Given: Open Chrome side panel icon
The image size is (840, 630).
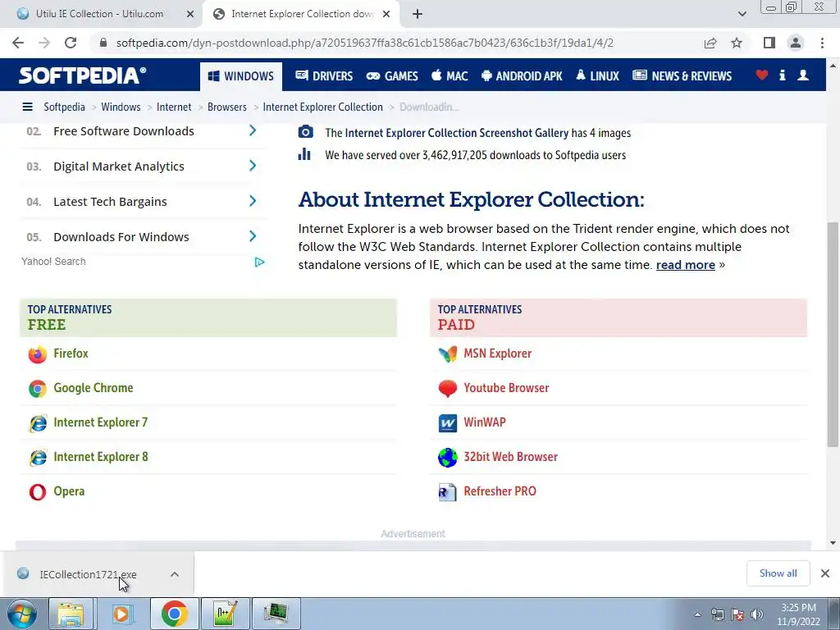Looking at the screenshot, I should coord(769,43).
